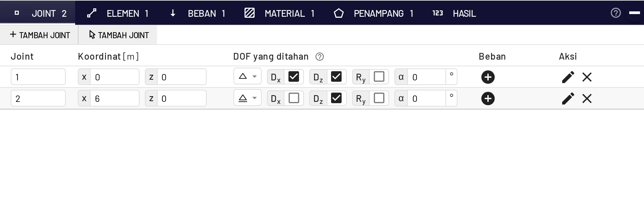Switch to the BEBAN tab
This screenshot has width=644, height=201.
click(198, 13)
